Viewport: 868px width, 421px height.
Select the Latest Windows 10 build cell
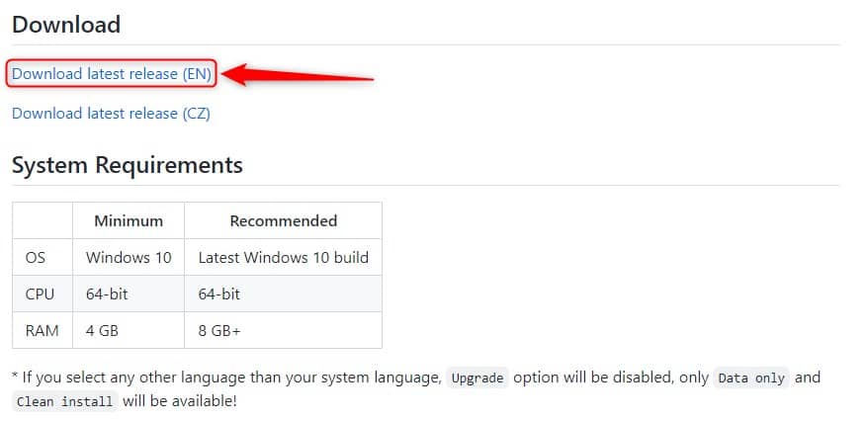point(283,257)
